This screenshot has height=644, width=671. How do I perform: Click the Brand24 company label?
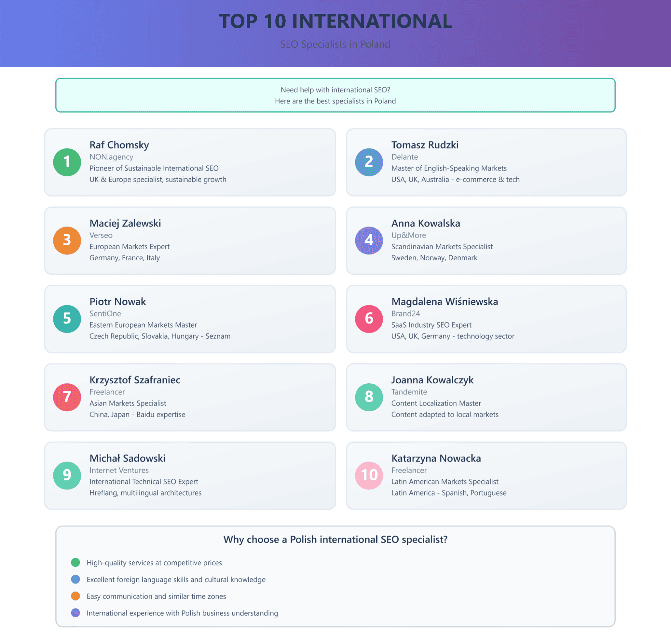(x=405, y=313)
